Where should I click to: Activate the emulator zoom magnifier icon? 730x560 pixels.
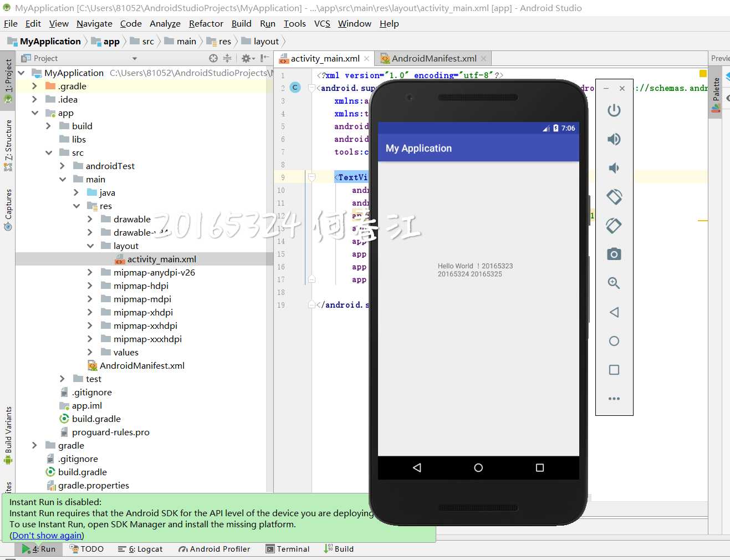[614, 283]
